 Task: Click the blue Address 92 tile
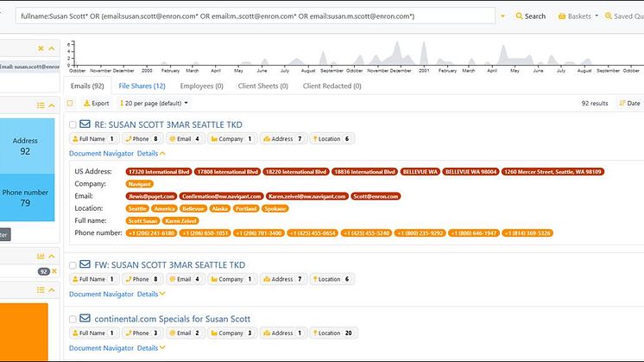(x=26, y=145)
